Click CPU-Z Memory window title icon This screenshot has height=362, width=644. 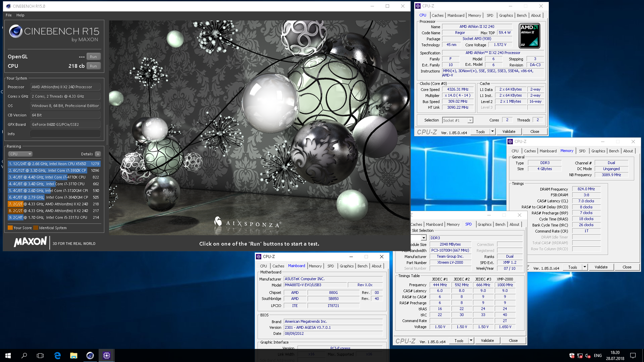tap(510, 142)
